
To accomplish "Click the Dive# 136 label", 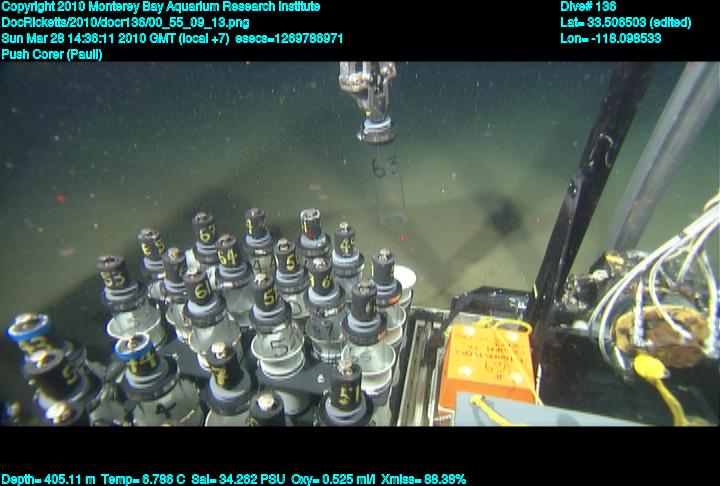I will tap(588, 6).
